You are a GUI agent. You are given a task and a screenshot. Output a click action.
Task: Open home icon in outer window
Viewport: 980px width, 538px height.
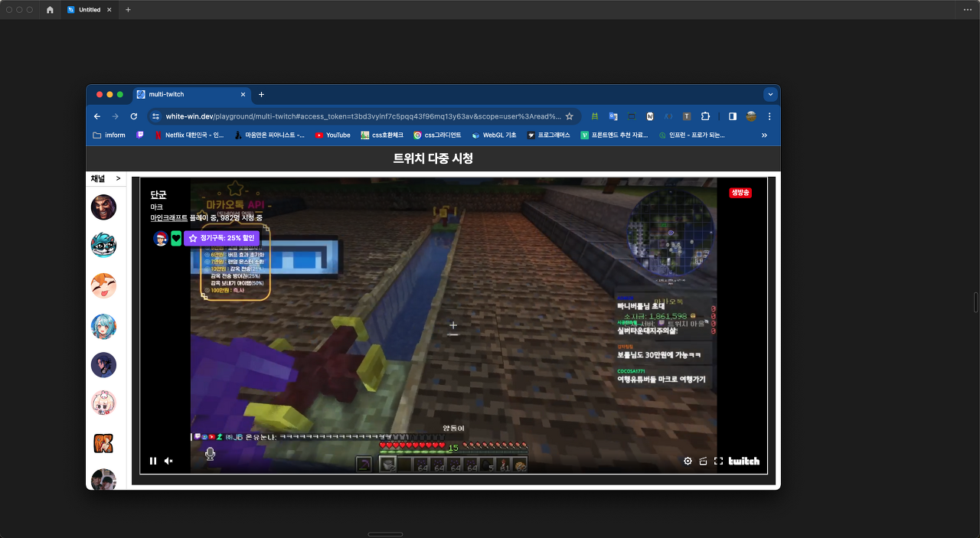click(50, 10)
